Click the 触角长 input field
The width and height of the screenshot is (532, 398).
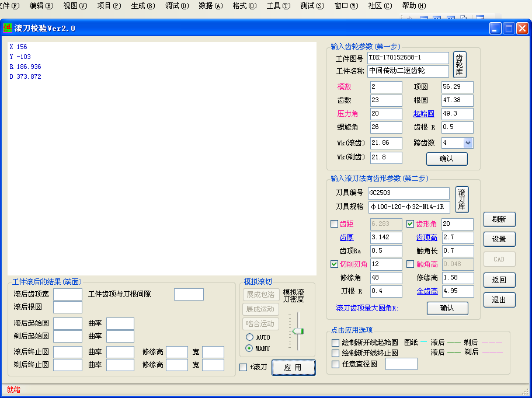(458, 251)
